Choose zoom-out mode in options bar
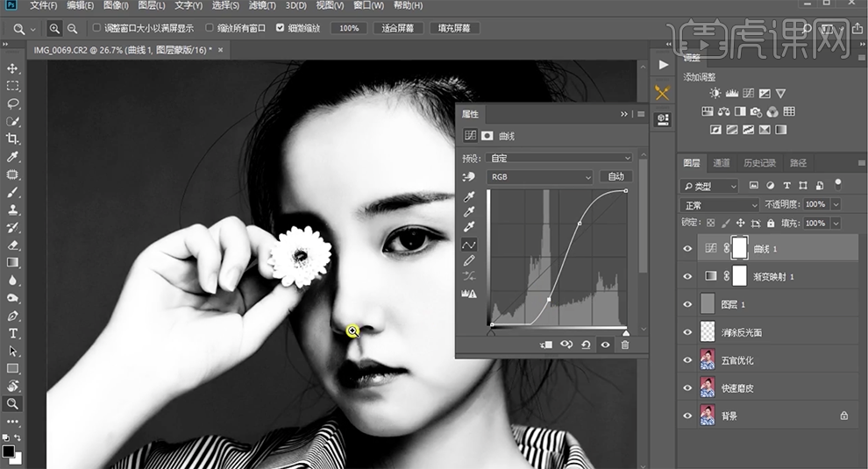The height and width of the screenshot is (469, 868). [x=72, y=28]
